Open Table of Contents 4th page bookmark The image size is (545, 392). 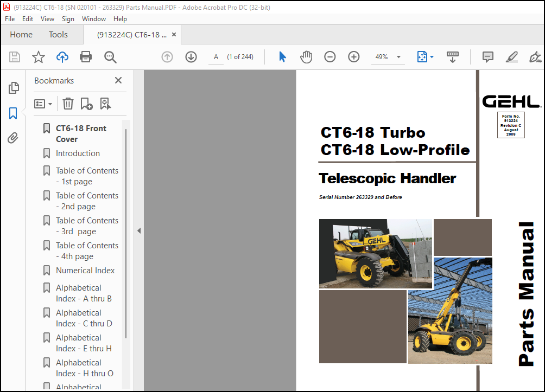pyautogui.click(x=87, y=250)
